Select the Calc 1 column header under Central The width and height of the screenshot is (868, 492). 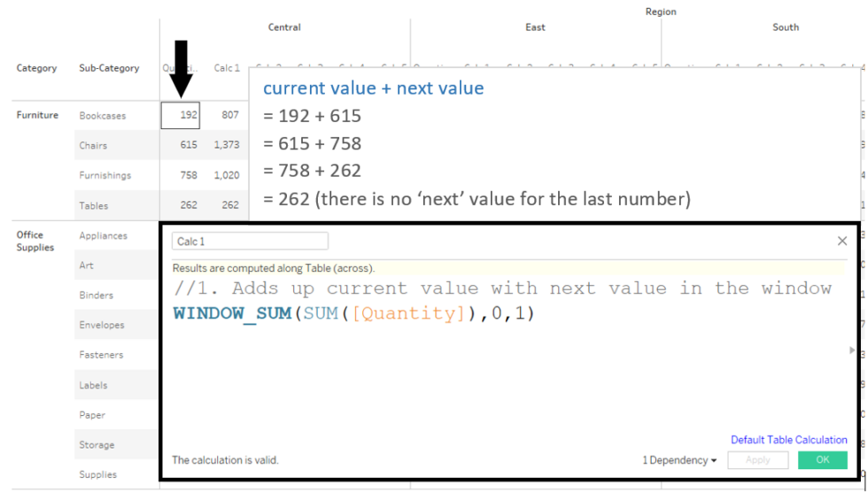227,68
